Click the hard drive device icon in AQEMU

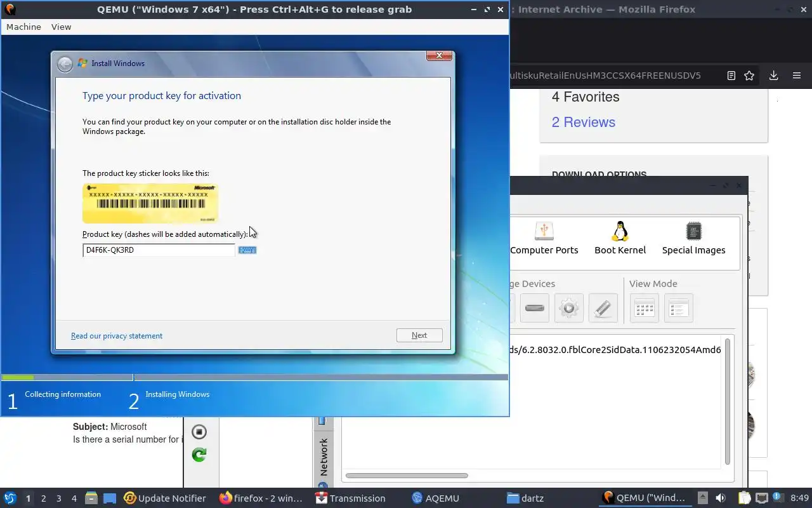pos(535,309)
